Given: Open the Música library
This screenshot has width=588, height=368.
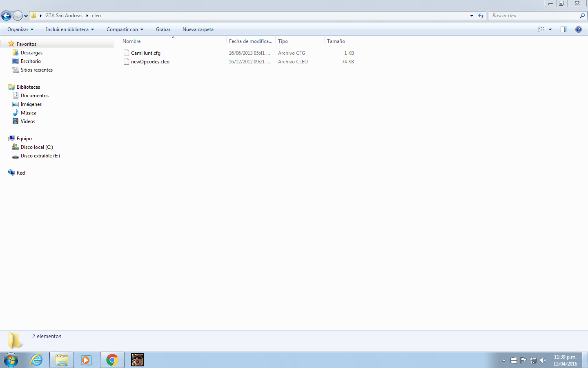Looking at the screenshot, I should [29, 113].
